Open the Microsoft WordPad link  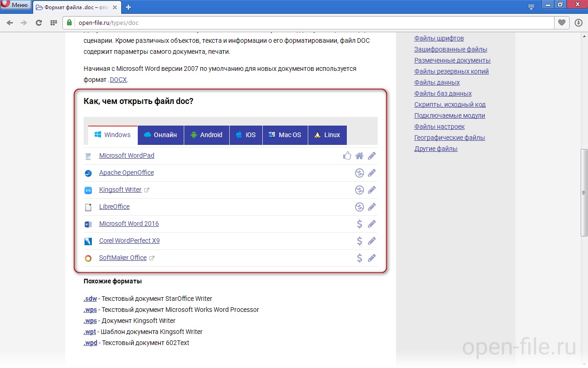click(x=127, y=155)
